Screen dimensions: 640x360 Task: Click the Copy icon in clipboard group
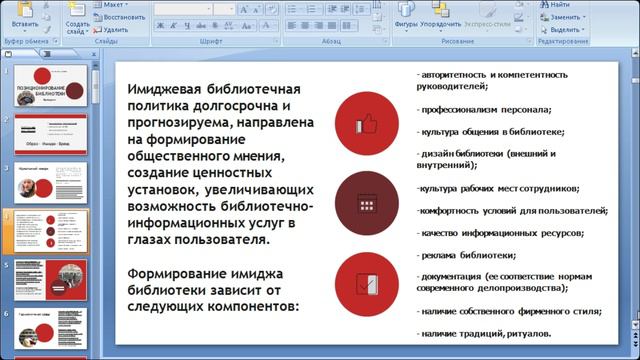[46, 18]
